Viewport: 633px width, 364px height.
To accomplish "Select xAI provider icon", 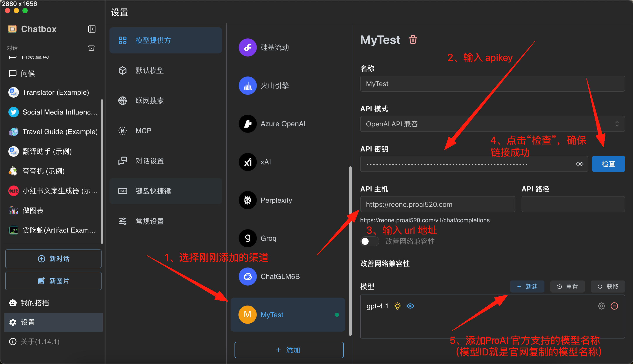I will click(248, 162).
